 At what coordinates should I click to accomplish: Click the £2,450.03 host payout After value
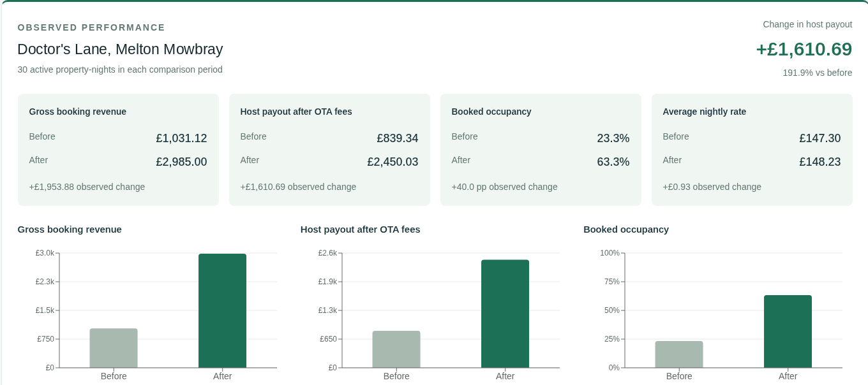tap(393, 162)
